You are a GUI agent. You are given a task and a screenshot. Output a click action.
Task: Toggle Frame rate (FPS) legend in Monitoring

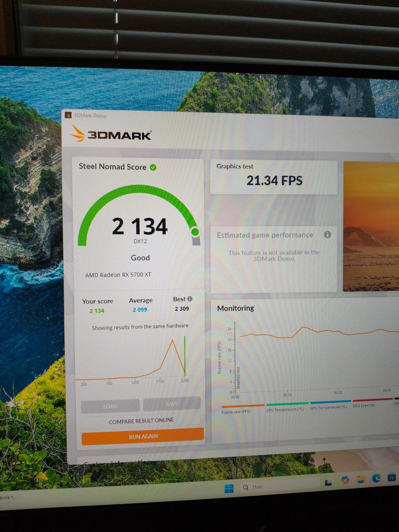point(242,409)
